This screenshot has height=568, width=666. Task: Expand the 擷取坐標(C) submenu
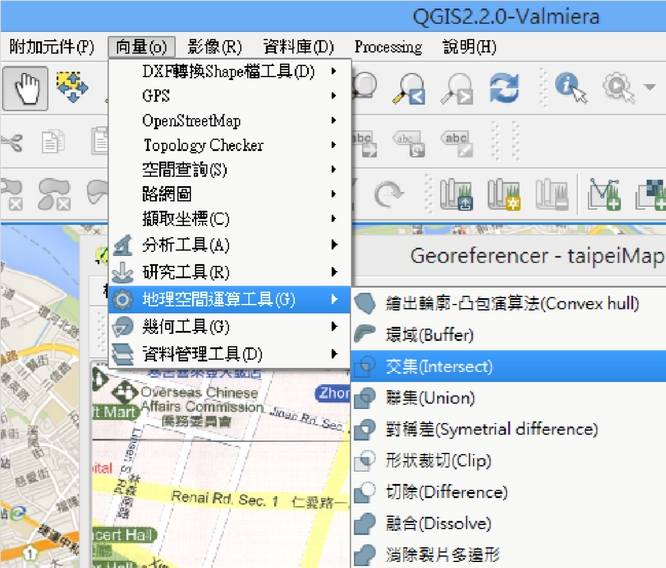click(230, 219)
